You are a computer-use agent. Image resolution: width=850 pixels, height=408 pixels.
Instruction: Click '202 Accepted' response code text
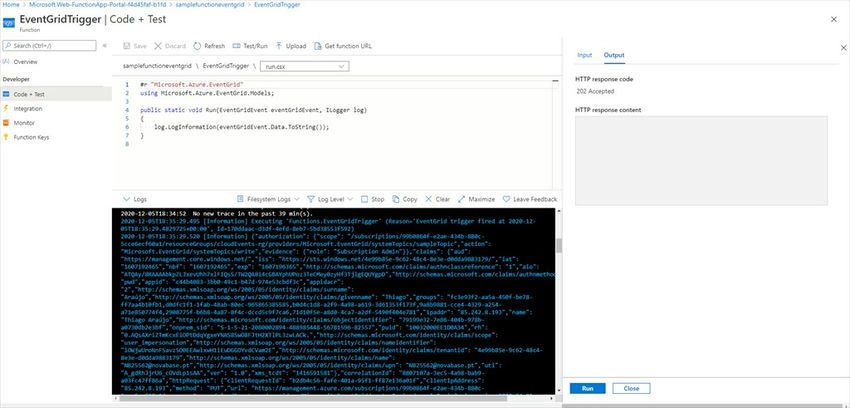click(x=595, y=92)
